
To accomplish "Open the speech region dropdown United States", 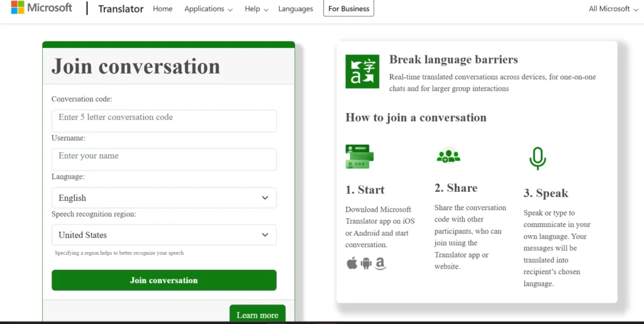I will click(164, 235).
